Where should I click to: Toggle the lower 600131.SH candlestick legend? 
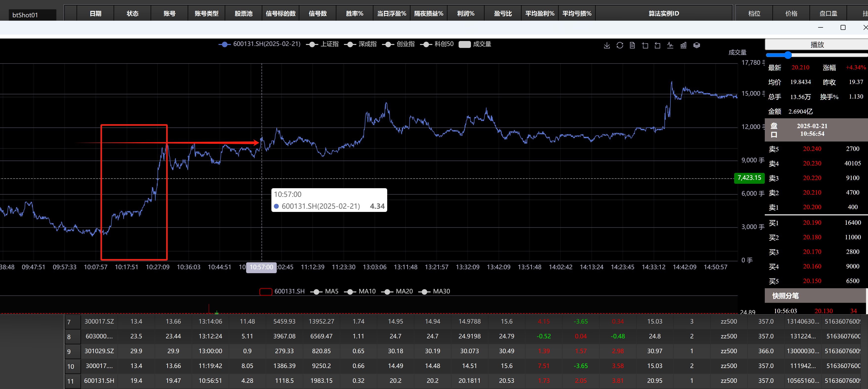(x=282, y=291)
